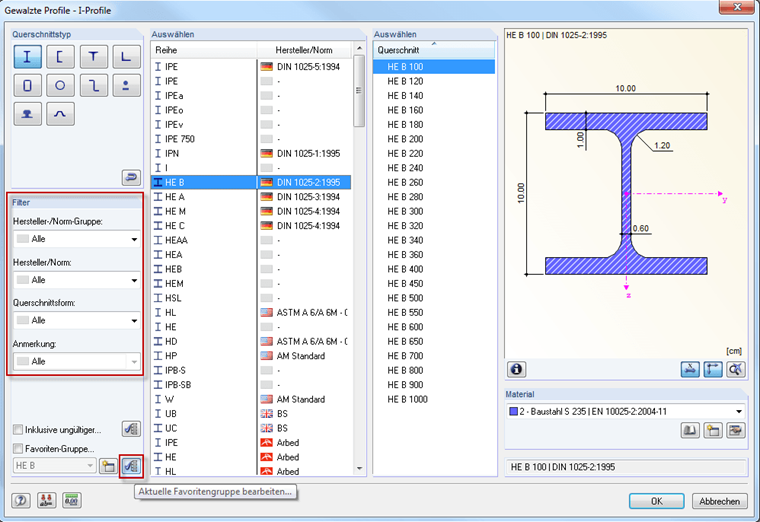760x522 pixels.
Task: Edit filter next to Inklusive ungültiger
Action: click(x=131, y=429)
